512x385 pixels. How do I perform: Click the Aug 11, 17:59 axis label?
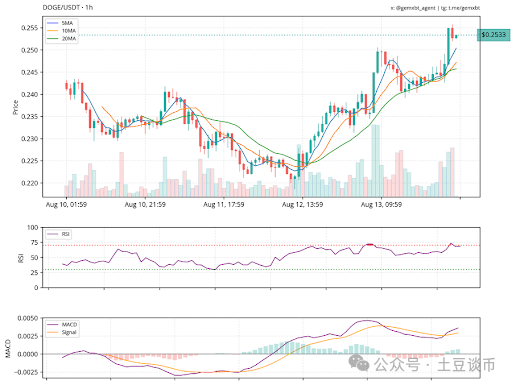pos(224,205)
